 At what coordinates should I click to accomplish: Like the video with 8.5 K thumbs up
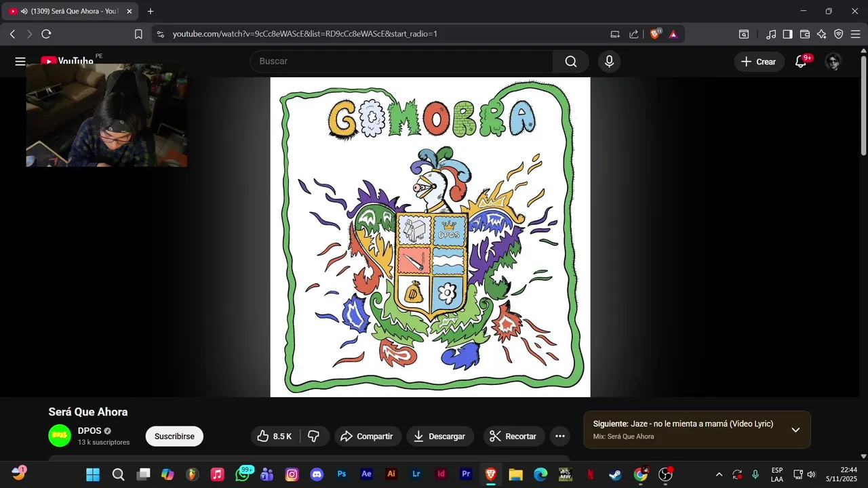pyautogui.click(x=275, y=436)
